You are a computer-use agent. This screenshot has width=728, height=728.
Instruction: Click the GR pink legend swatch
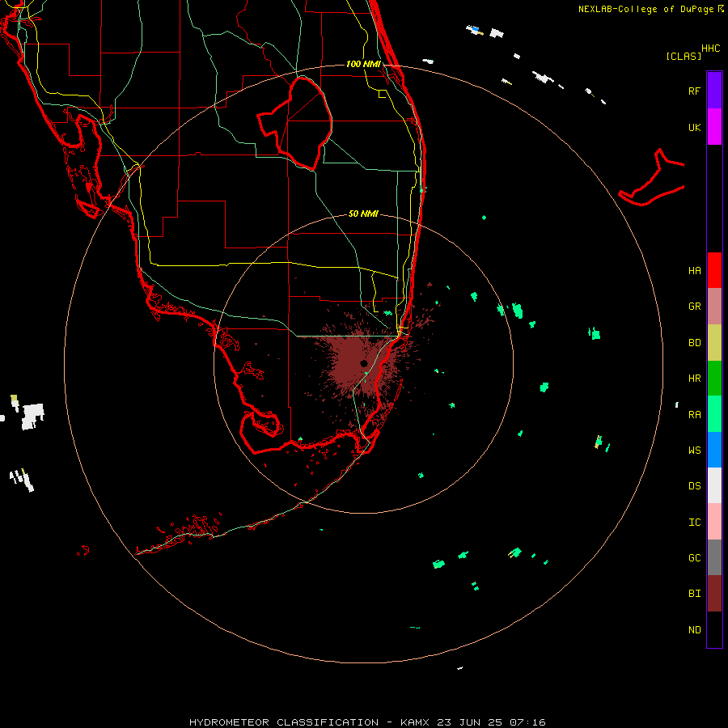point(714,307)
